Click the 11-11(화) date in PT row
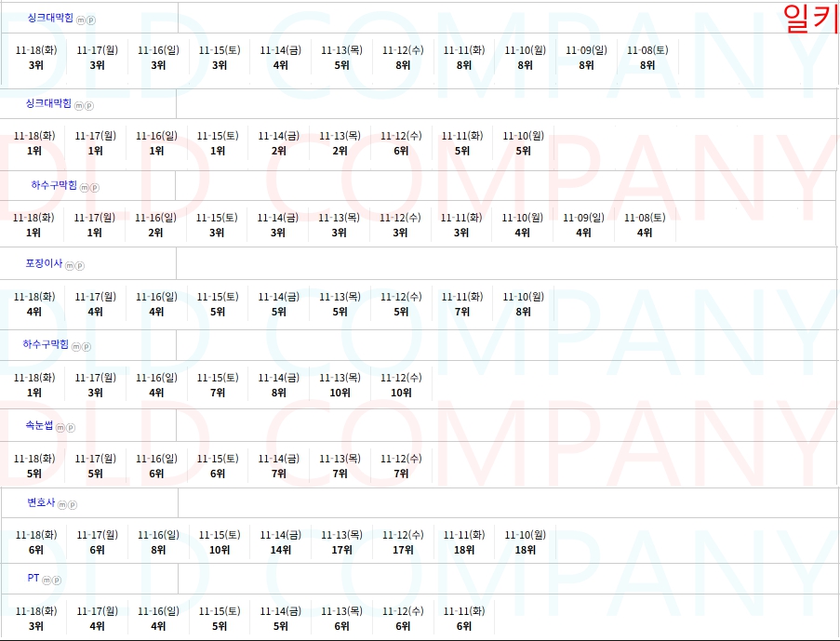Screen dimensions: 840x641 (x=464, y=611)
